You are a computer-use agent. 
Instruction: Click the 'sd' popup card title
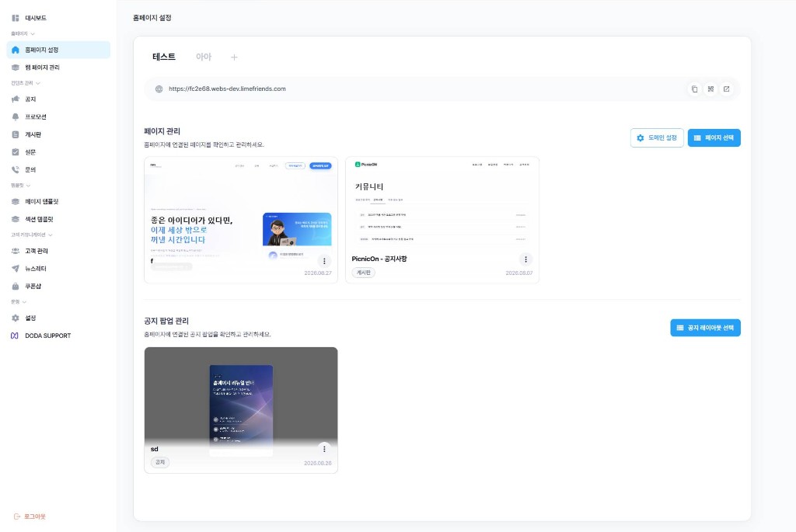[155, 450]
